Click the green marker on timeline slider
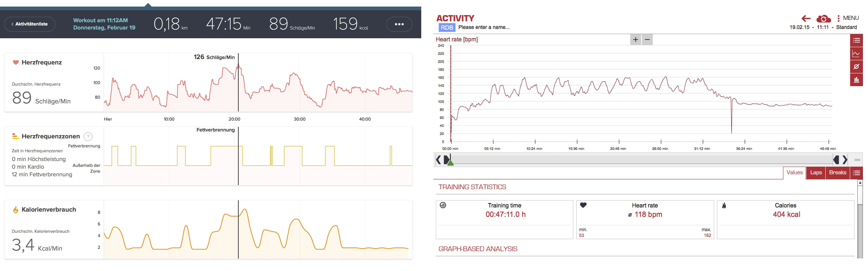868x271 pixels. coord(450,163)
